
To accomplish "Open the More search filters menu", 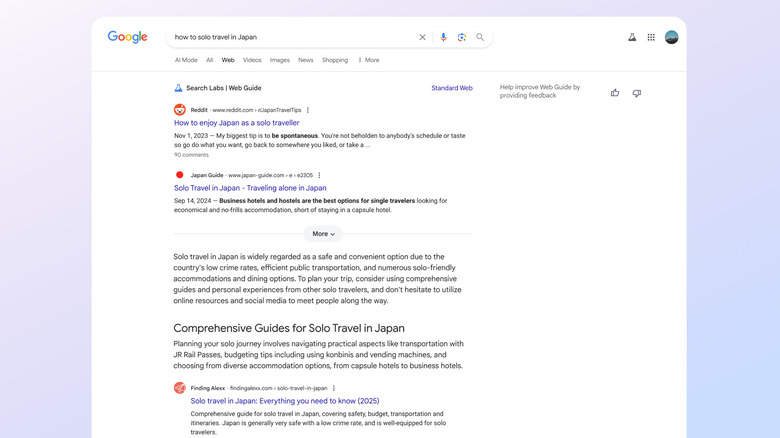I will 369,60.
